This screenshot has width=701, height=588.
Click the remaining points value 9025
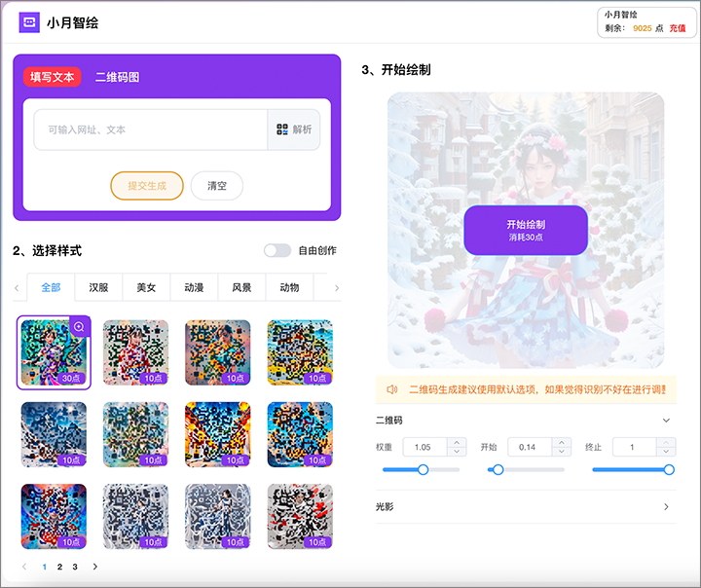pyautogui.click(x=643, y=28)
